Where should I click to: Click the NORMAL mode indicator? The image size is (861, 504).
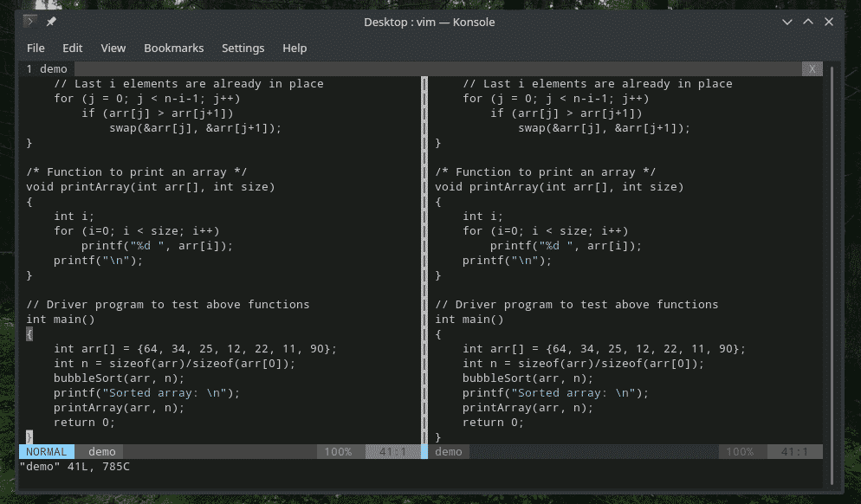[47, 452]
